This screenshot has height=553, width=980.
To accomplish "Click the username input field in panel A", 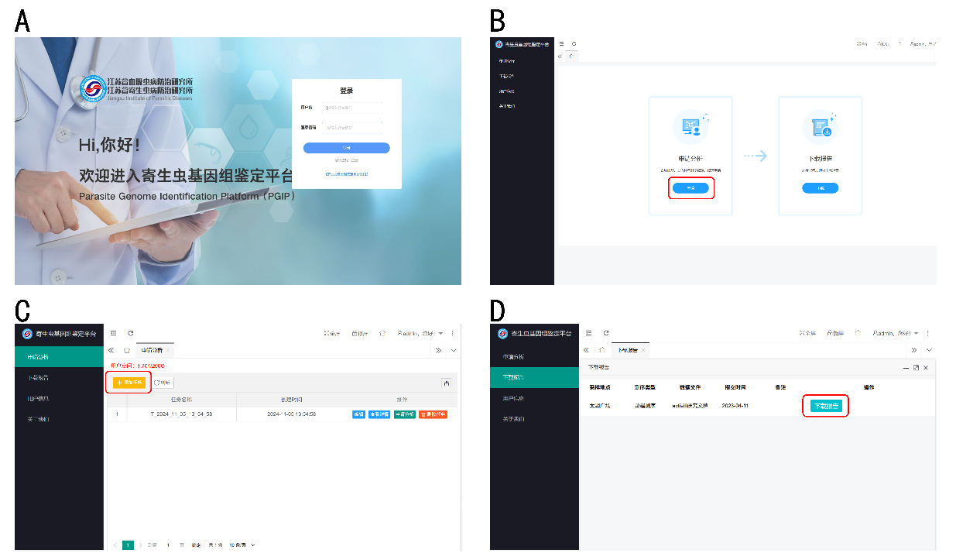I will [x=352, y=108].
